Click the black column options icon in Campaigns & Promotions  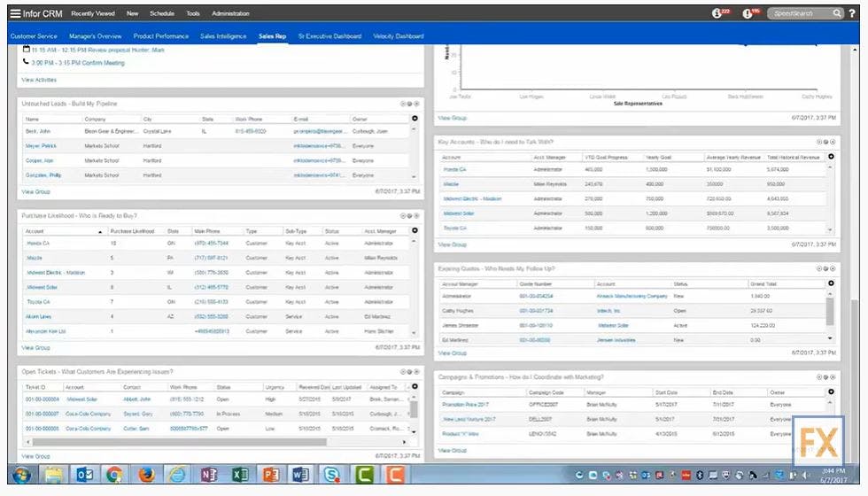click(831, 391)
